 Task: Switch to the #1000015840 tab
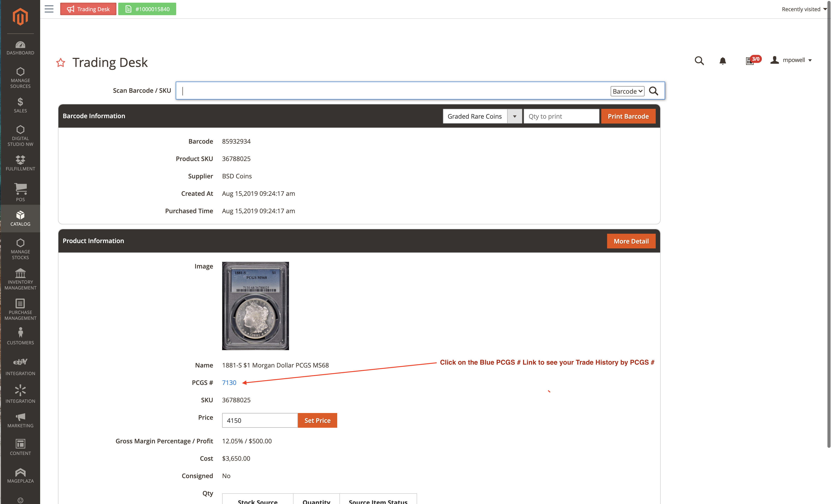[147, 9]
